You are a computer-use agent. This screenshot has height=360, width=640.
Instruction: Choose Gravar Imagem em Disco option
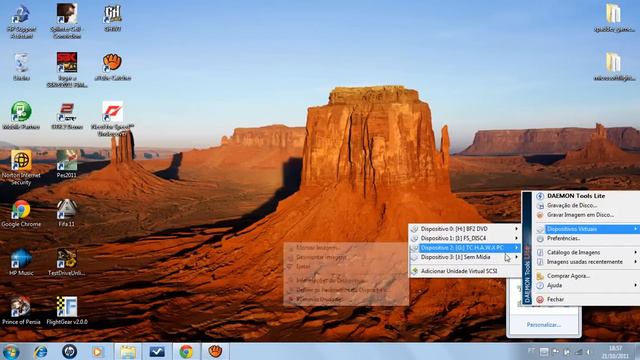[580, 215]
